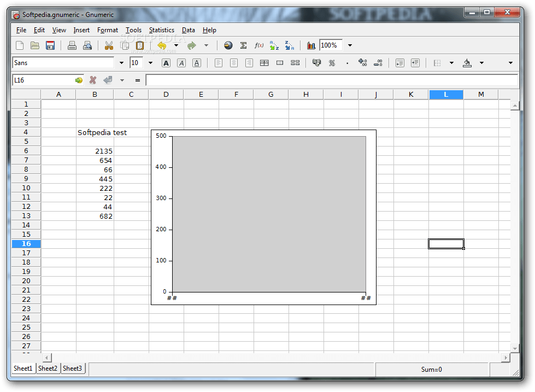Open the Edit menu
The width and height of the screenshot is (535, 392).
[x=39, y=30]
